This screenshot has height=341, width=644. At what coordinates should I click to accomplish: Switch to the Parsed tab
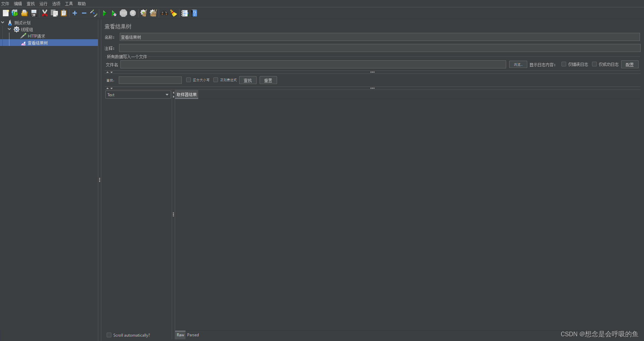coord(193,335)
